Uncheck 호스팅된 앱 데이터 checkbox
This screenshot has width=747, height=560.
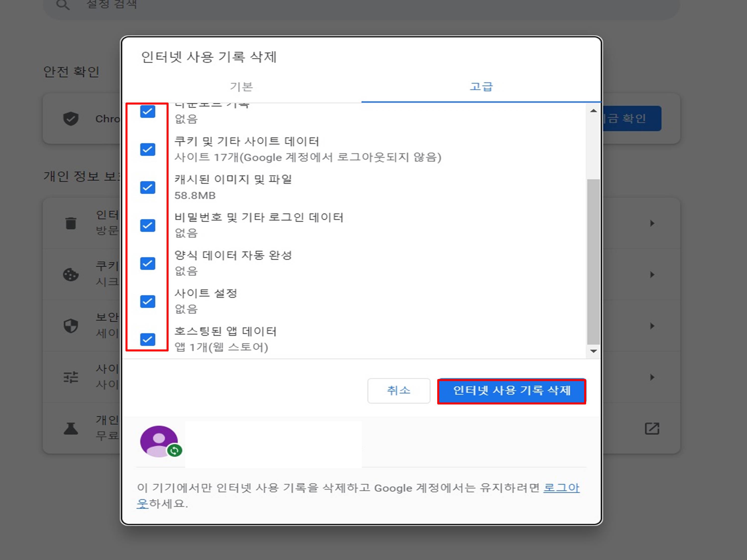(x=148, y=339)
